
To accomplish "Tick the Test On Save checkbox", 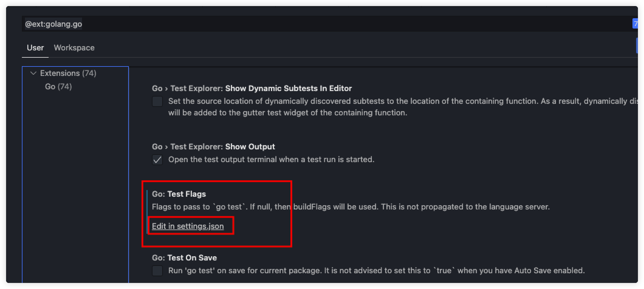I will point(157,271).
